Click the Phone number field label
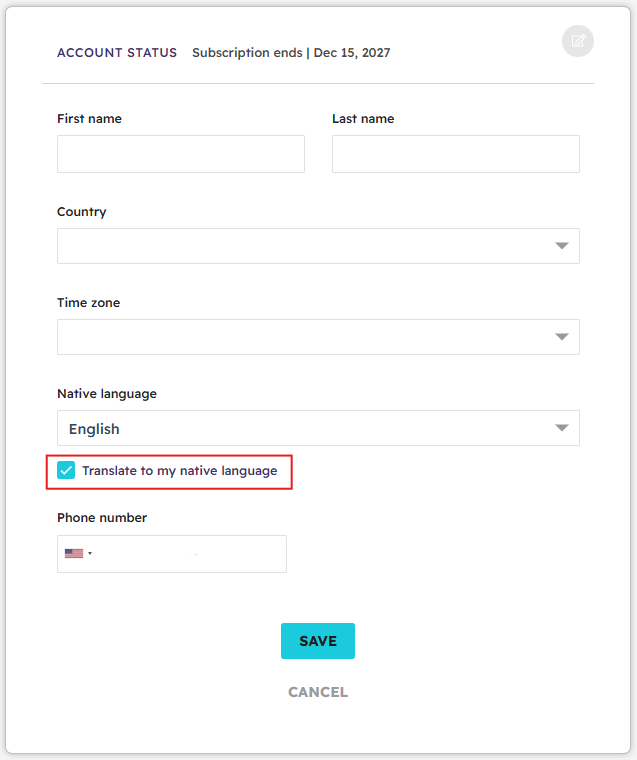This screenshot has height=760, width=637. [102, 518]
